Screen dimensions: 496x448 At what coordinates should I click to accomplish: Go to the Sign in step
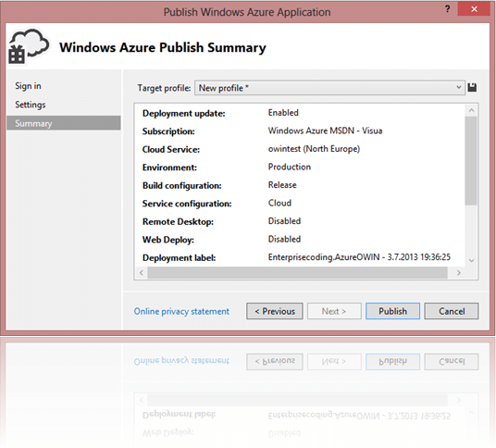pos(28,86)
